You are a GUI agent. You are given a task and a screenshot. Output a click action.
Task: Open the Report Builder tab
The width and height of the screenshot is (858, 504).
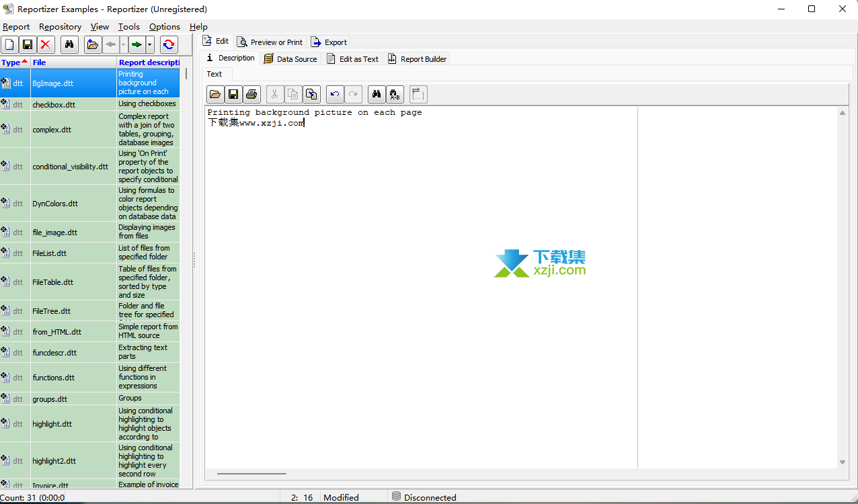(417, 58)
